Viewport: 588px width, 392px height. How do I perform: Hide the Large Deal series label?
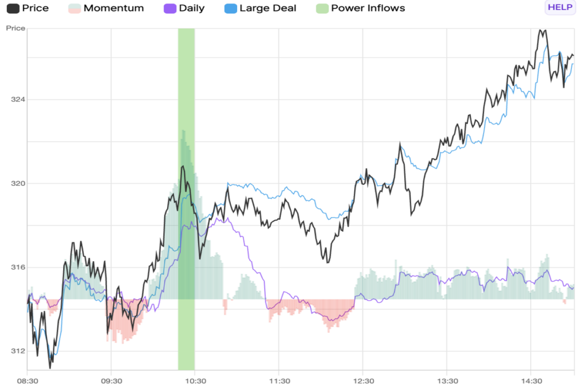click(268, 8)
